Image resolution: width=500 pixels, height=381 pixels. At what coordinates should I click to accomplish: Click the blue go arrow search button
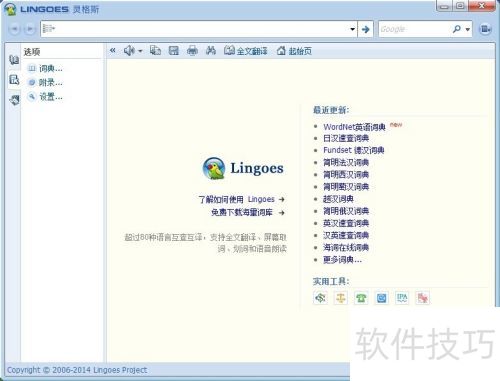[366, 29]
